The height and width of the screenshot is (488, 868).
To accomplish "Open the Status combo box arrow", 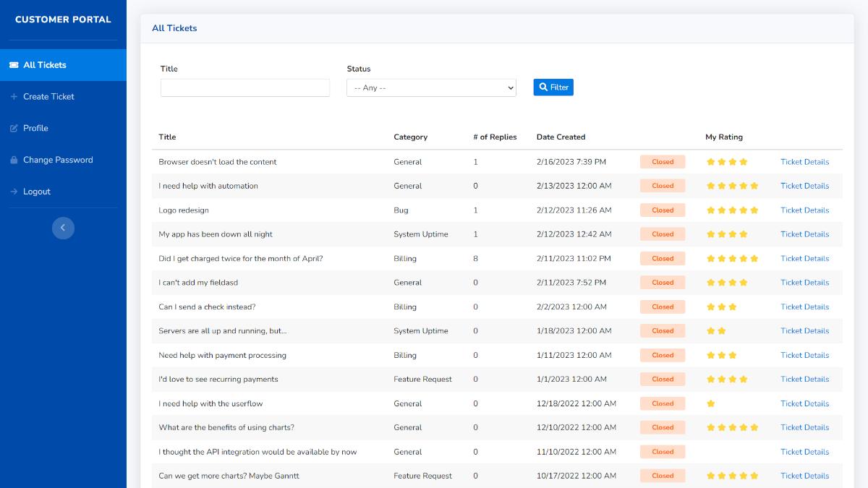I will coord(509,87).
